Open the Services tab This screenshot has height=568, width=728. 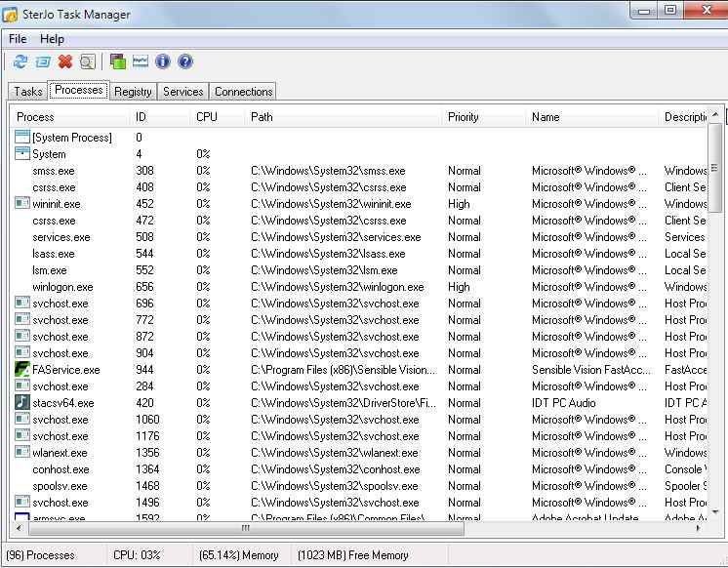[182, 92]
